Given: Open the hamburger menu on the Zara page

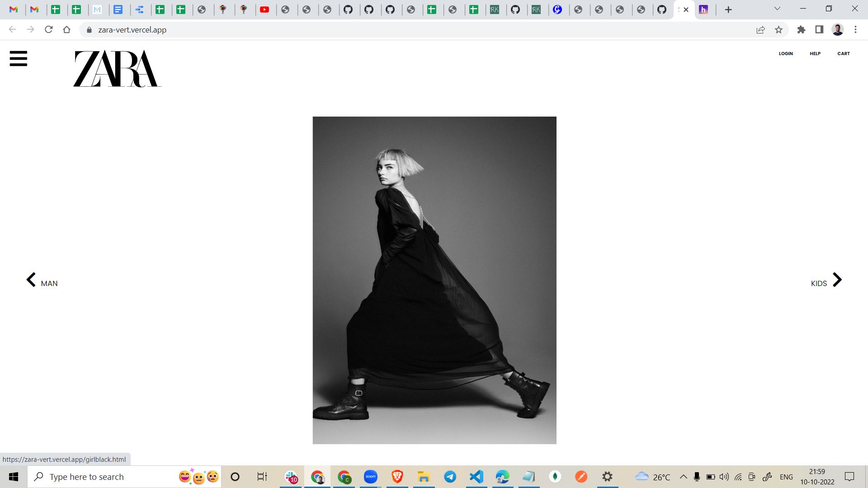Looking at the screenshot, I should click(x=18, y=59).
